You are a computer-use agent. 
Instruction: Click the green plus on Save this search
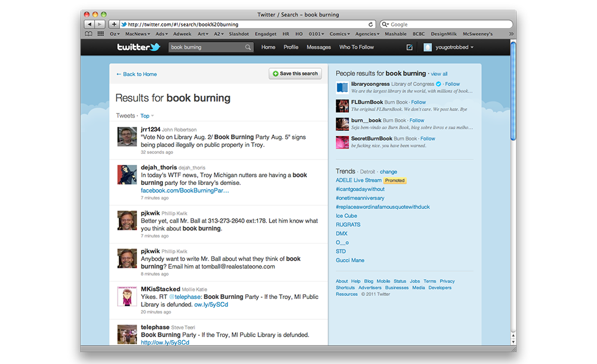pyautogui.click(x=275, y=73)
